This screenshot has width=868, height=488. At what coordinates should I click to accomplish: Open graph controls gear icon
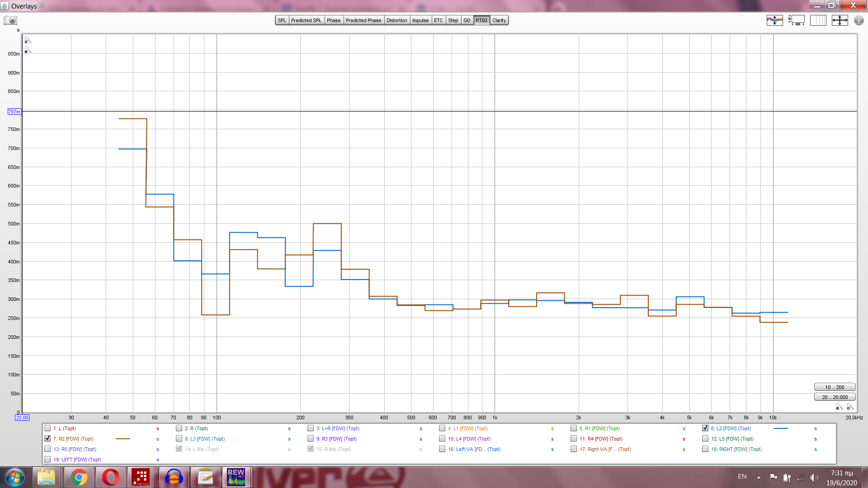859,20
